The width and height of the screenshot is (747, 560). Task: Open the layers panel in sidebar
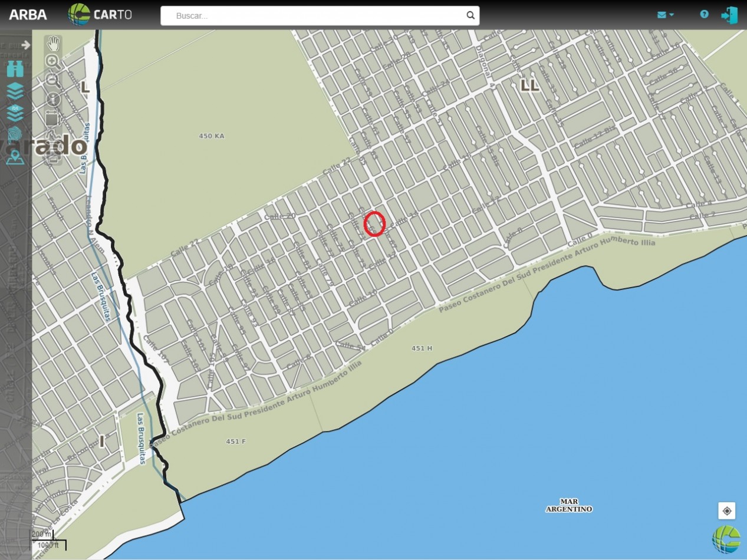click(x=15, y=91)
